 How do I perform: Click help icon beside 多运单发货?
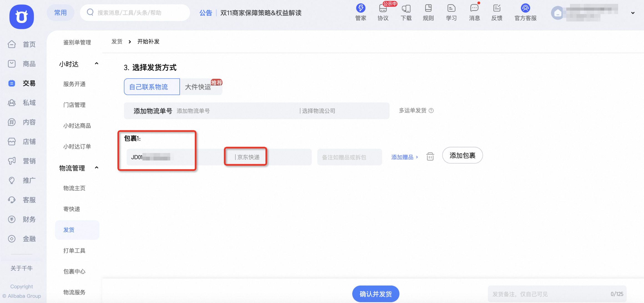pos(431,111)
